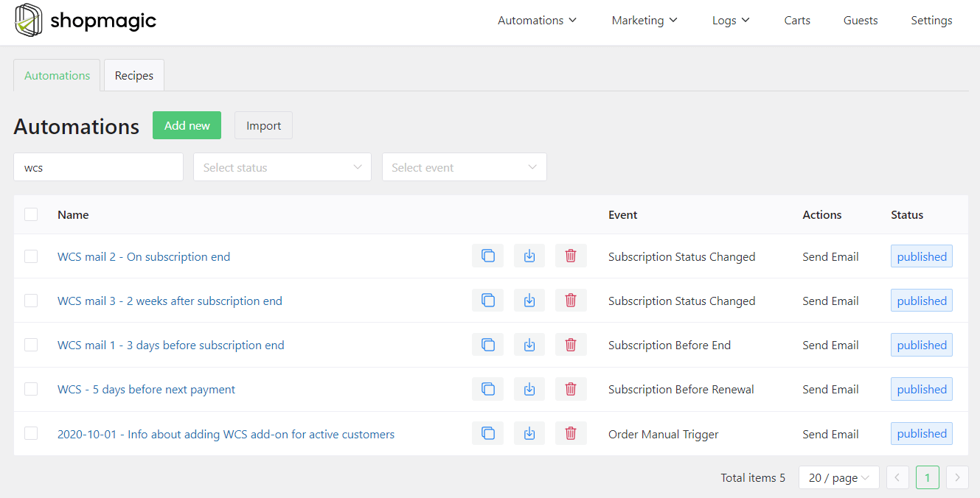Click 'Subscription Status Changed' in 'WCS mail 2' row
Image resolution: width=980 pixels, height=498 pixels.
(682, 256)
